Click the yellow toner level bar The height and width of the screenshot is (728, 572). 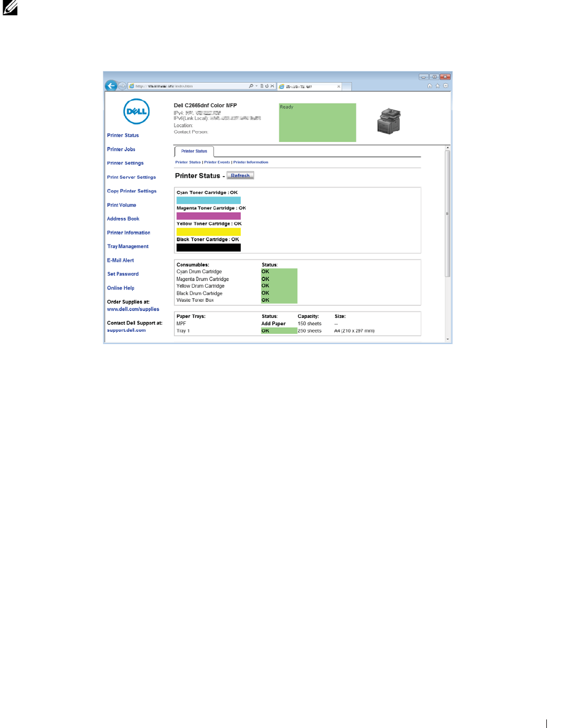208,231
